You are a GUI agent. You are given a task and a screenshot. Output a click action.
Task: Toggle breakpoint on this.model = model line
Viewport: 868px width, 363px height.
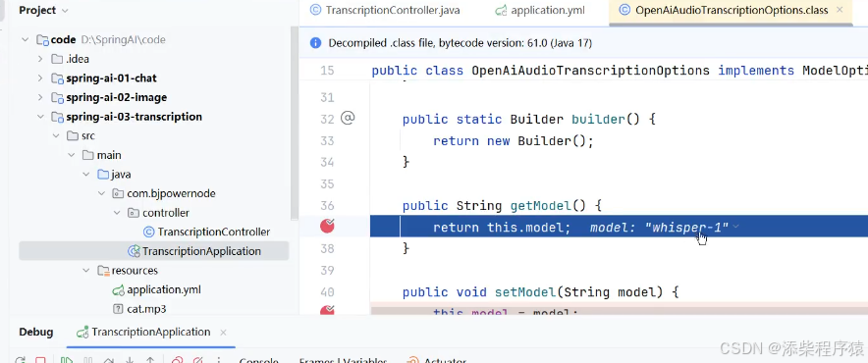point(327,311)
